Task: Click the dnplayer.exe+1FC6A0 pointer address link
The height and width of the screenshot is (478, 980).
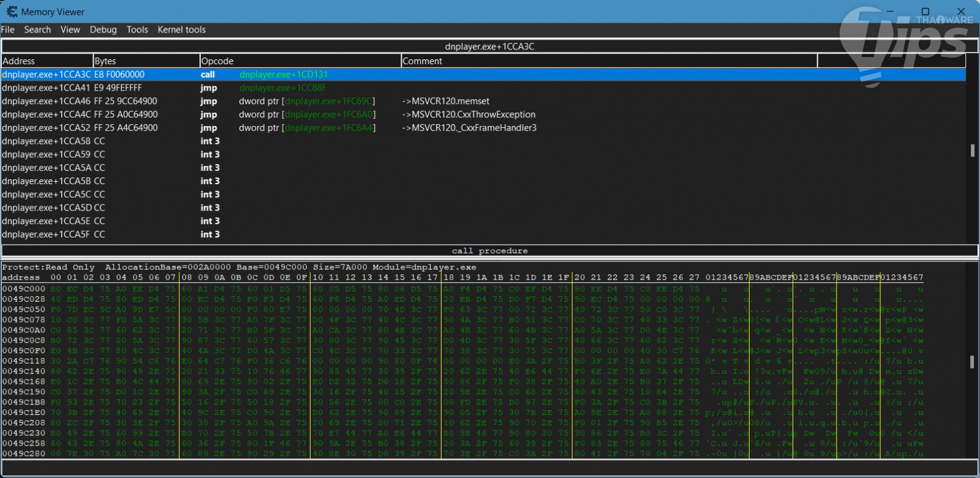Action: 329,115
